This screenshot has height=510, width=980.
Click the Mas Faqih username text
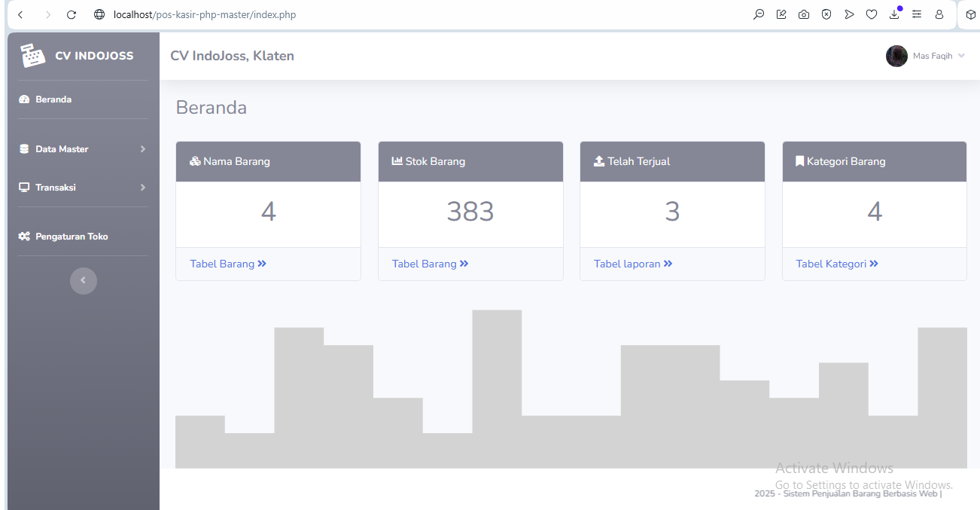point(933,56)
